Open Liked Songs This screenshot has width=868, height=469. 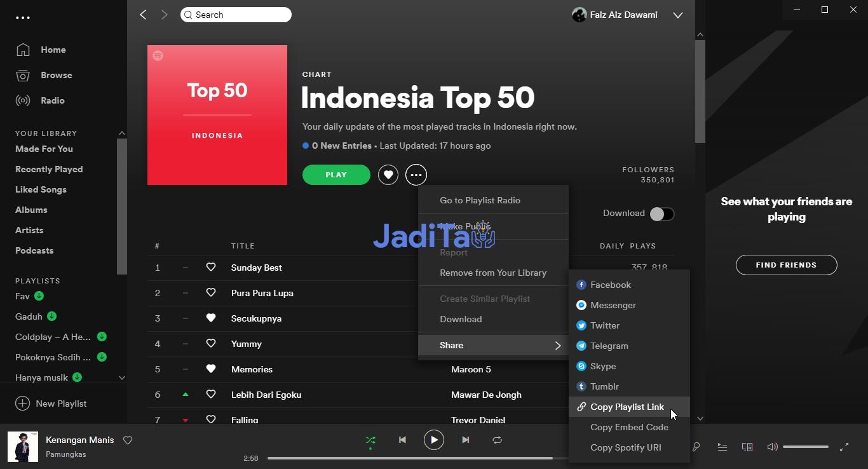pyautogui.click(x=41, y=189)
